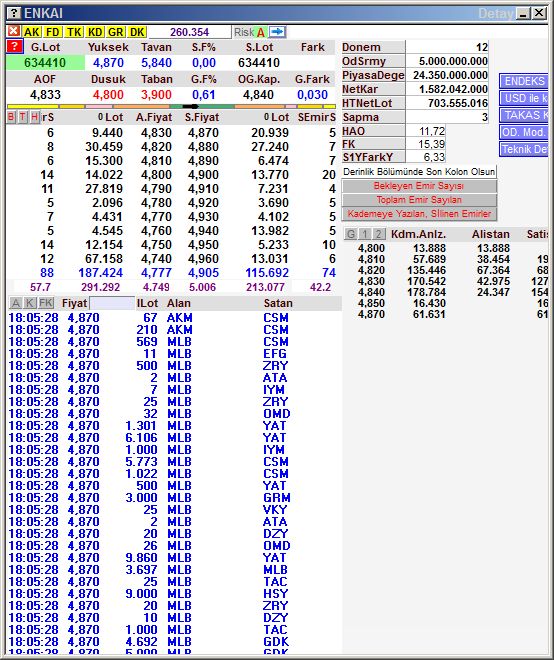Click the Toplam Emir Sayıları button
Screen dimensions: 554x660
coord(419,200)
